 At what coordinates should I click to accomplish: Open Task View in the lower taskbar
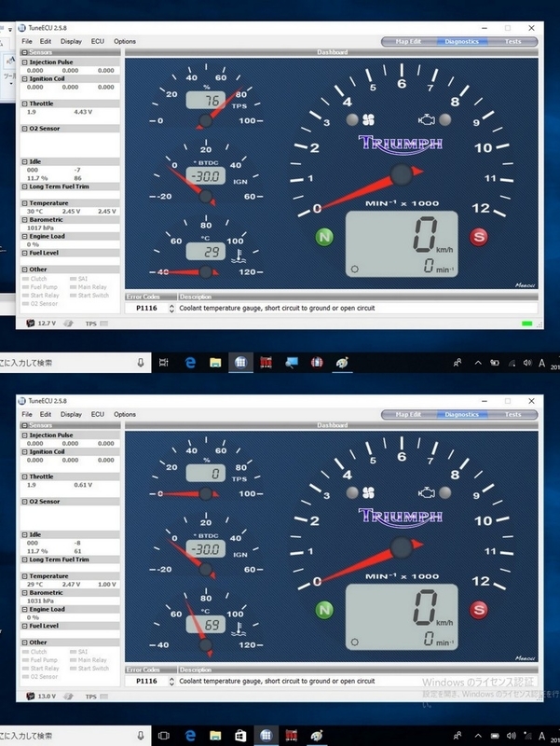point(164,736)
